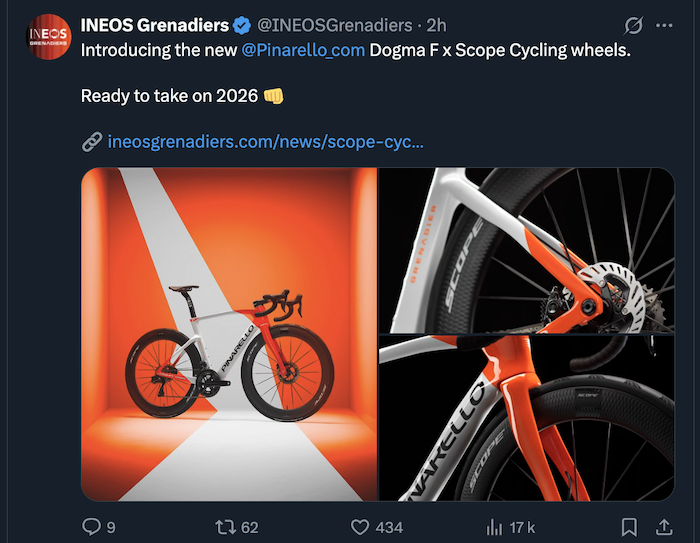The width and height of the screenshot is (700, 543).
Task: Click the 2h timestamp of the post
Action: click(437, 25)
